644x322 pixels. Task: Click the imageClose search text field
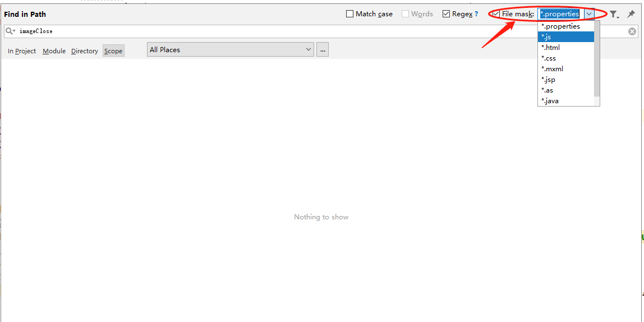click(x=320, y=31)
